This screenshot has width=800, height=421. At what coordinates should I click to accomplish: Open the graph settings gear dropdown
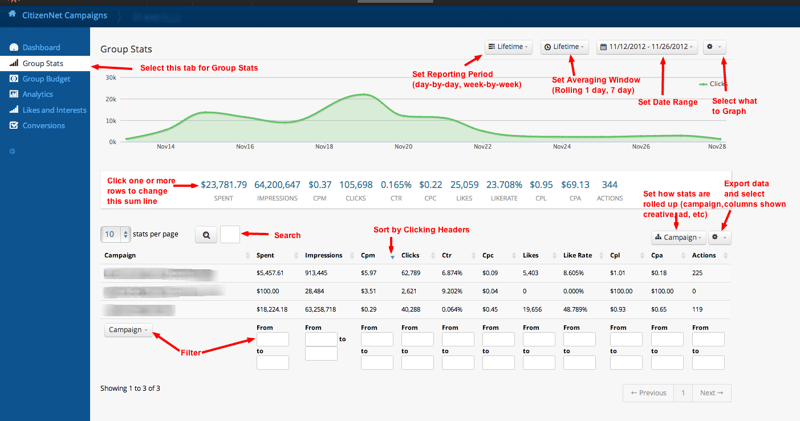pos(714,47)
